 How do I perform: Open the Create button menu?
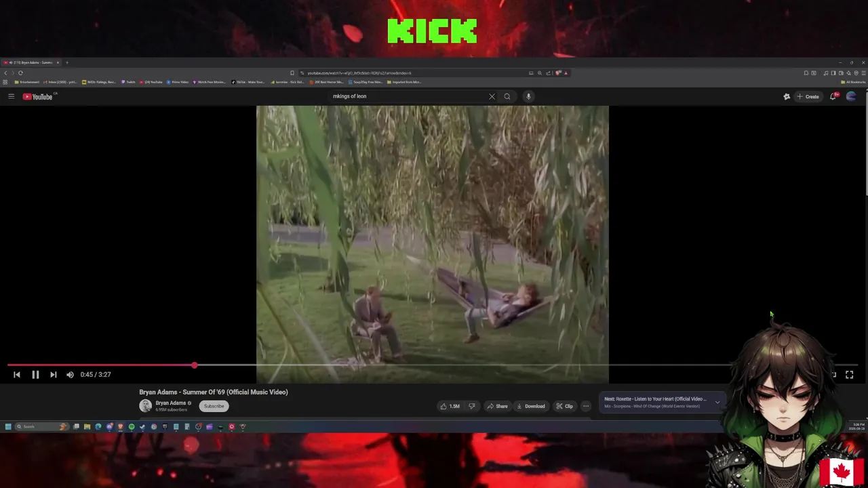808,96
